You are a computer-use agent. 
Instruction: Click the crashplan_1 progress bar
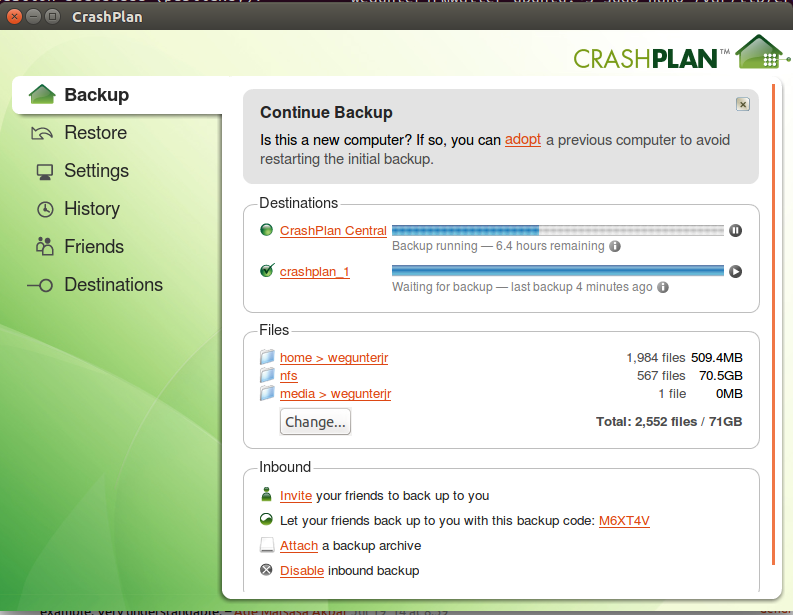pyautogui.click(x=558, y=271)
